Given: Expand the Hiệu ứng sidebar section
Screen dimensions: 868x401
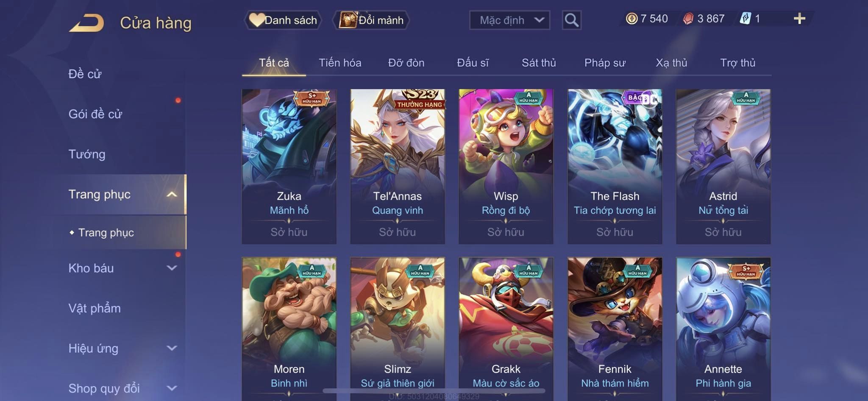Looking at the screenshot, I should (x=172, y=348).
